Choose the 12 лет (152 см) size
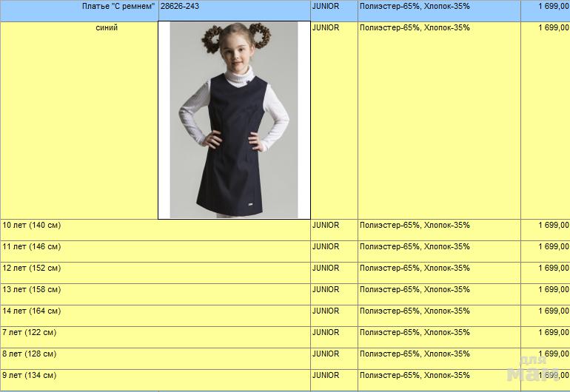Image resolution: width=570 pixels, height=392 pixels. pyautogui.click(x=32, y=268)
